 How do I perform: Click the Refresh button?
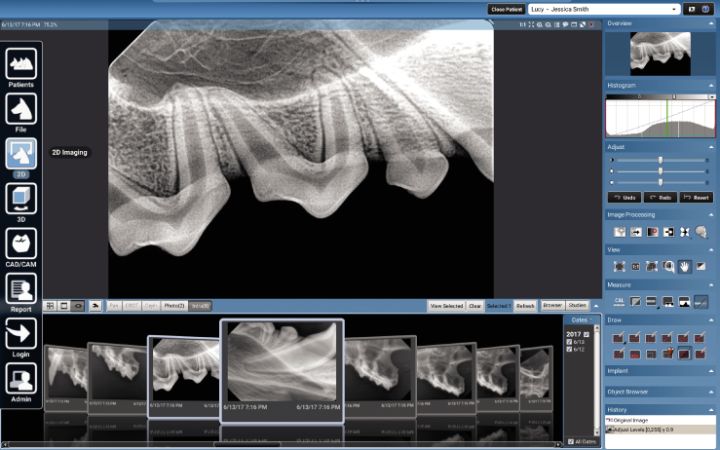click(525, 306)
